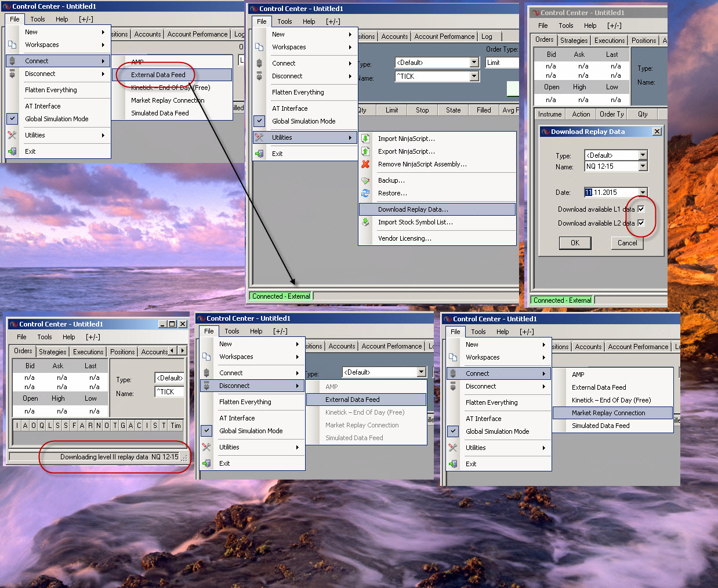Click the Import Stock Symbol List icon
The image size is (718, 588).
click(x=365, y=222)
